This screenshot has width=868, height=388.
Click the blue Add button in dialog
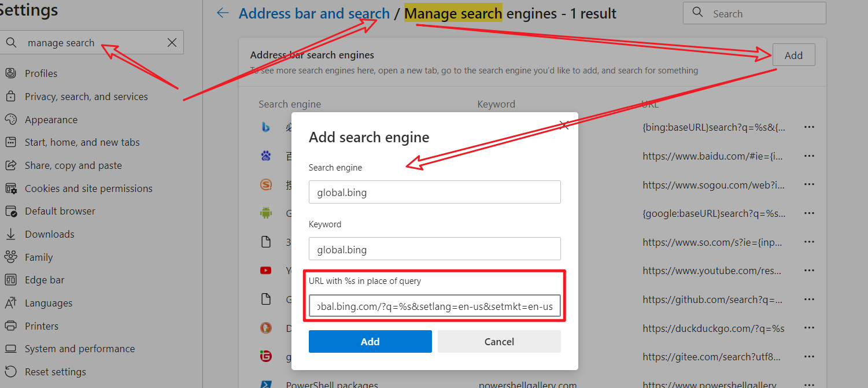click(x=370, y=341)
